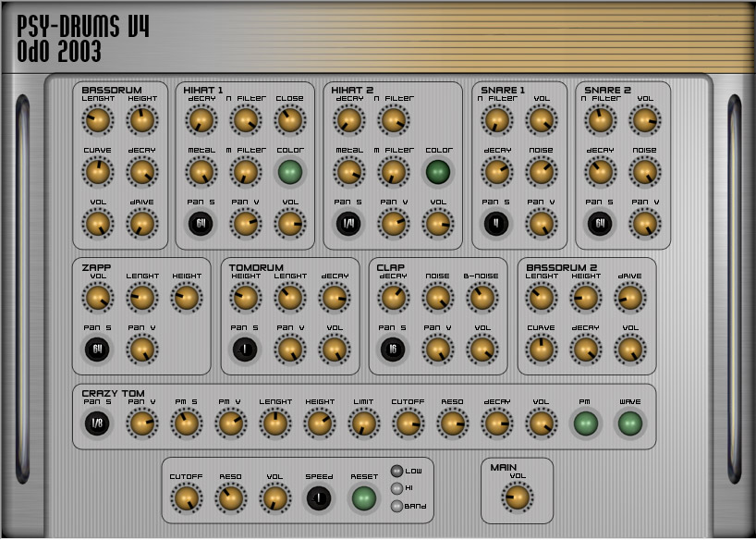Click the filter section Cutoff knob
The height and width of the screenshot is (540, 756).
[187, 498]
